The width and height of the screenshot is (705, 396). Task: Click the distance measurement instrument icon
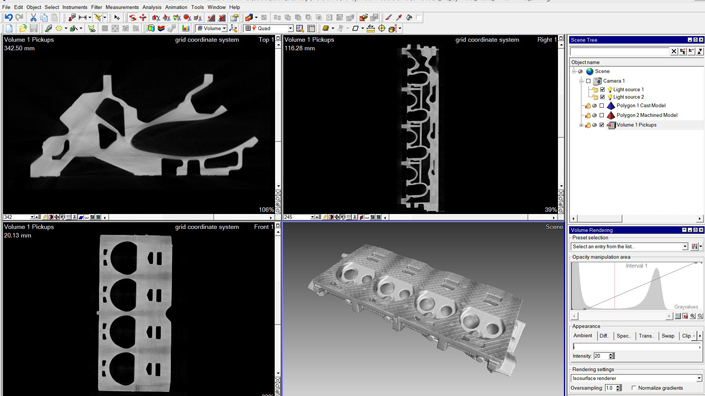(x=83, y=18)
